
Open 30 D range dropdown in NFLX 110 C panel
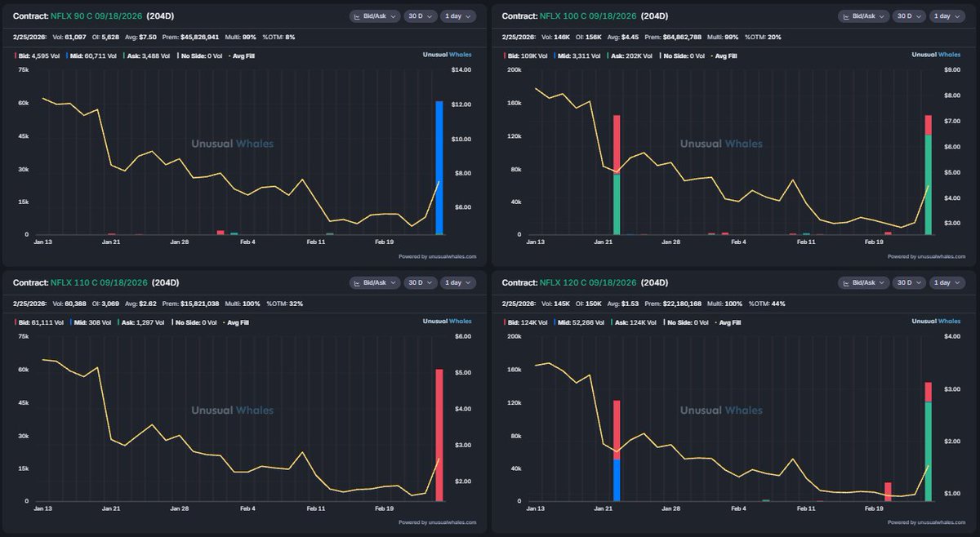[420, 282]
